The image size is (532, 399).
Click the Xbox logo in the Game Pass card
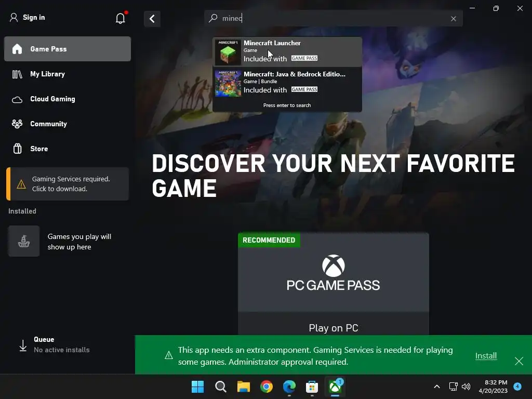333,265
